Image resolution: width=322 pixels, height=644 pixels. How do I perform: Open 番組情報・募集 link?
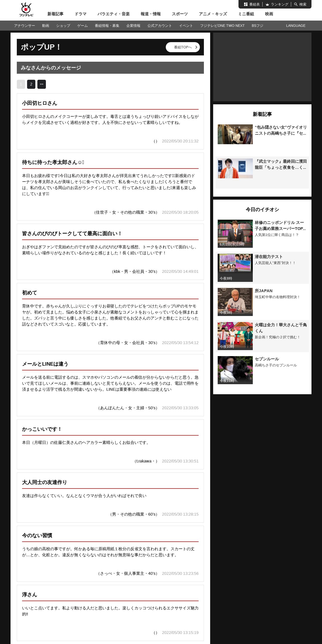pos(107,26)
